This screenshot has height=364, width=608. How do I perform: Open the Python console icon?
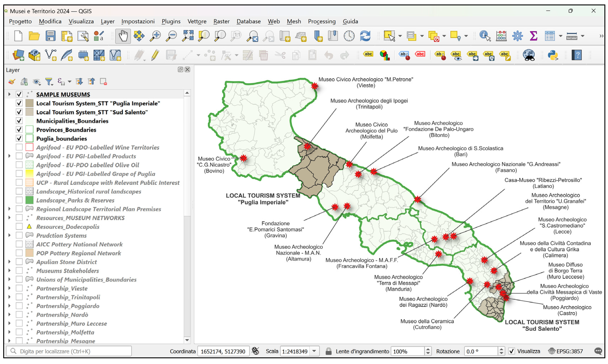[553, 55]
